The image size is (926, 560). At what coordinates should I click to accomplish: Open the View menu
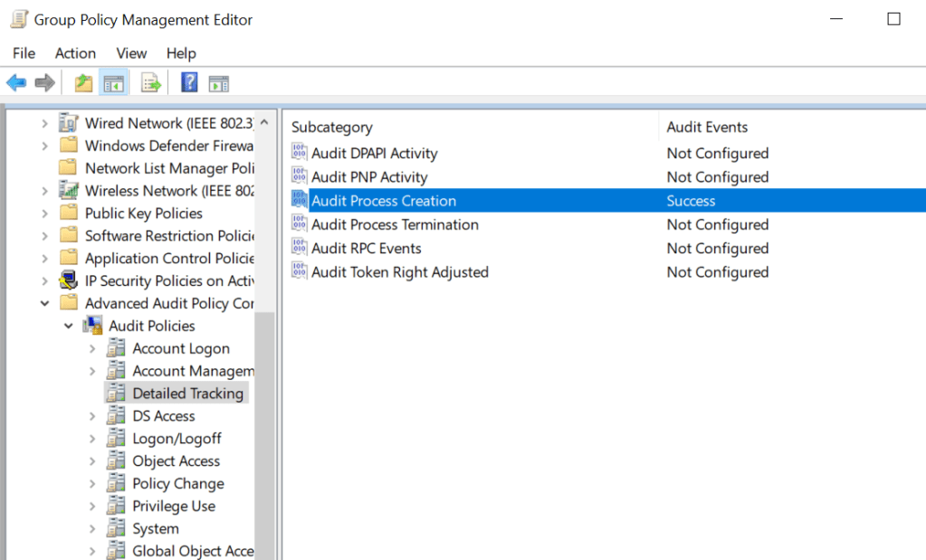tap(131, 53)
